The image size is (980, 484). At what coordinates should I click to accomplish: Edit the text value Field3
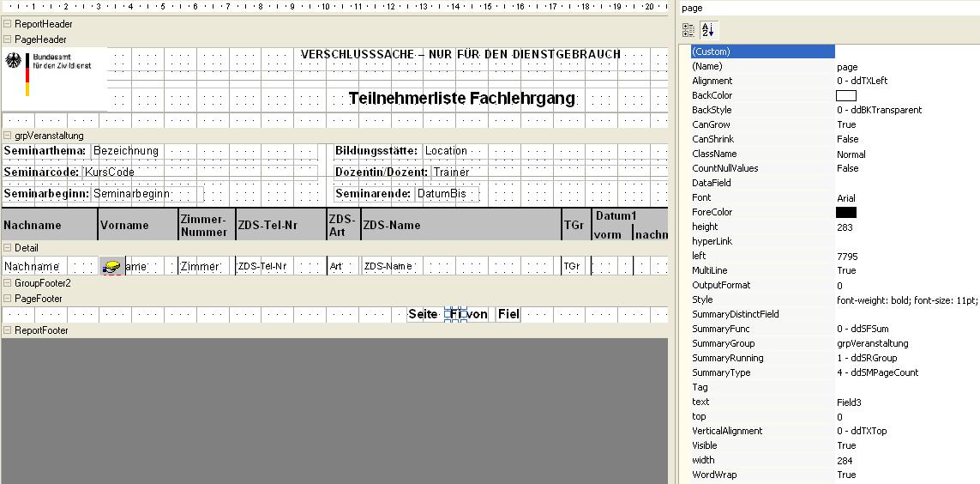tap(849, 402)
